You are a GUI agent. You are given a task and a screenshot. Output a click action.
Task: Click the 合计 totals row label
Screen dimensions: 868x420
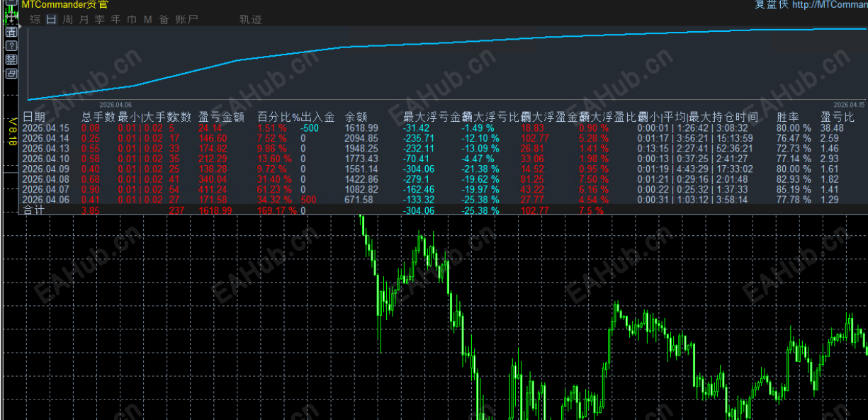[x=33, y=210]
